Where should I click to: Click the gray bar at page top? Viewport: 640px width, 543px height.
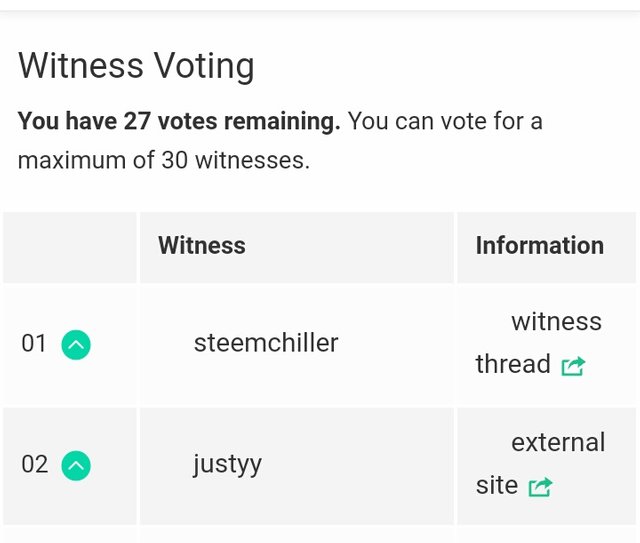click(320, 5)
